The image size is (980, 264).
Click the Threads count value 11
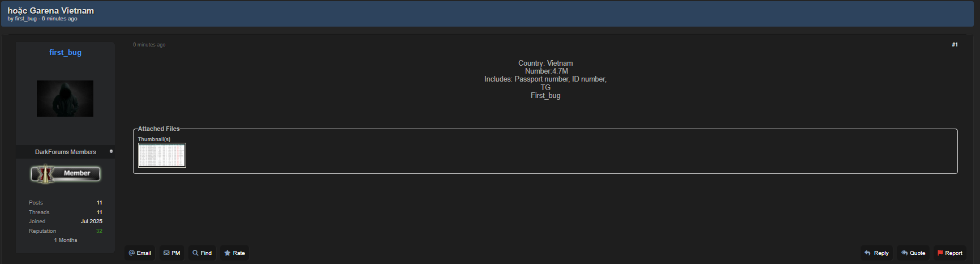click(99, 212)
